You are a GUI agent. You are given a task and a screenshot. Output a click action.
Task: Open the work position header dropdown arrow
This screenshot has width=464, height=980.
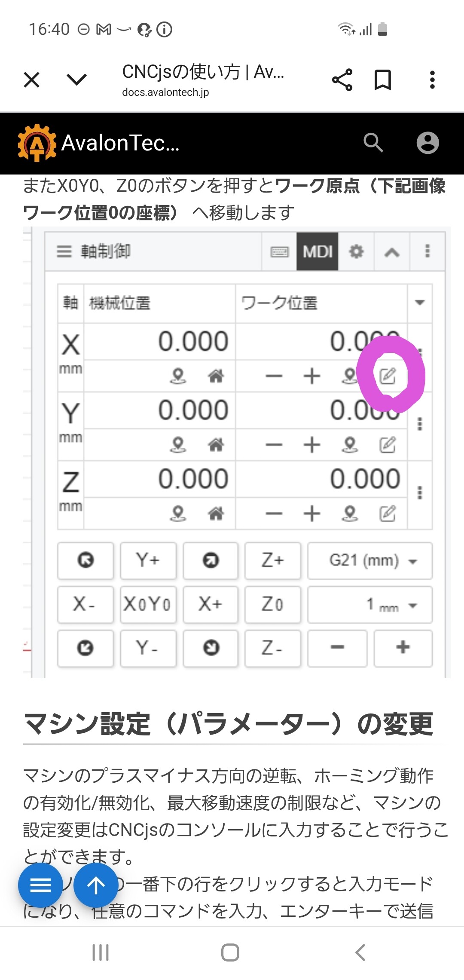coord(420,303)
